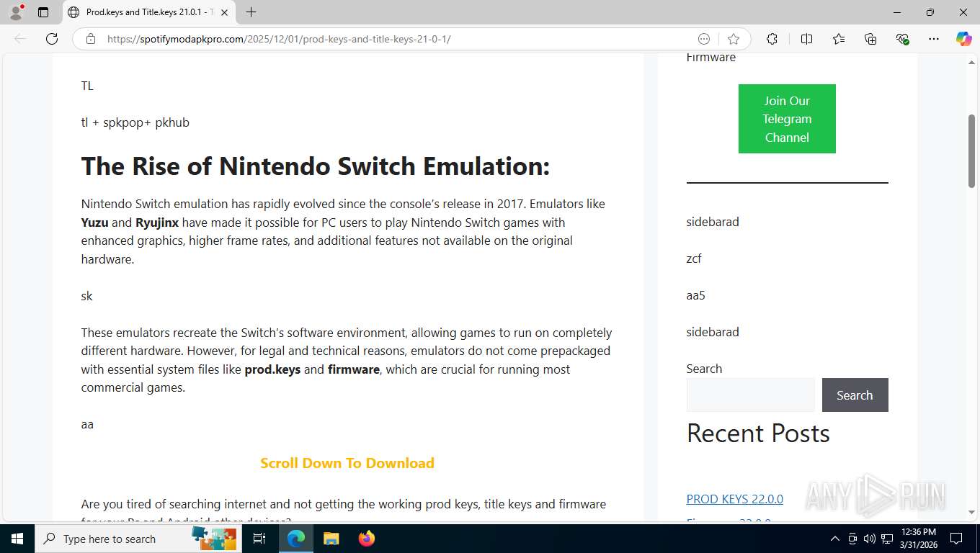The height and width of the screenshot is (553, 980).
Task: Click the bold word Ryujinx
Action: click(x=157, y=222)
